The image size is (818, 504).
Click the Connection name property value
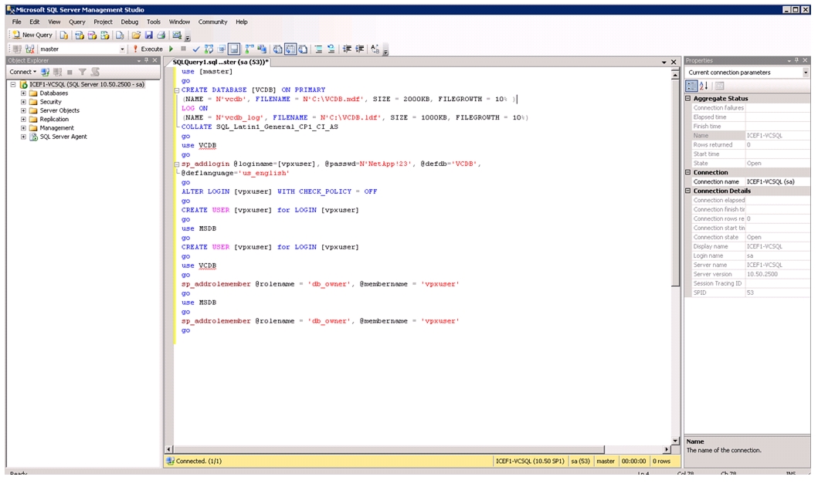click(777, 182)
